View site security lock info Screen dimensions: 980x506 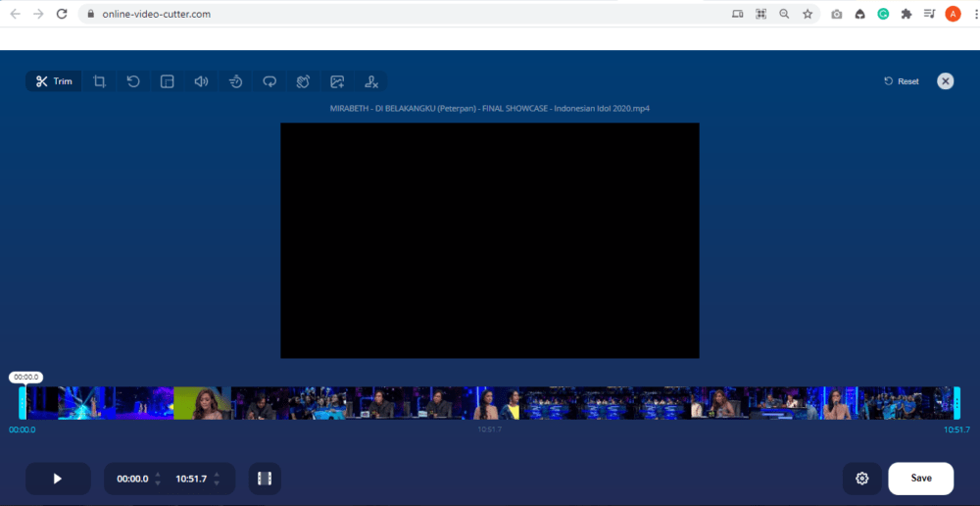tap(91, 14)
